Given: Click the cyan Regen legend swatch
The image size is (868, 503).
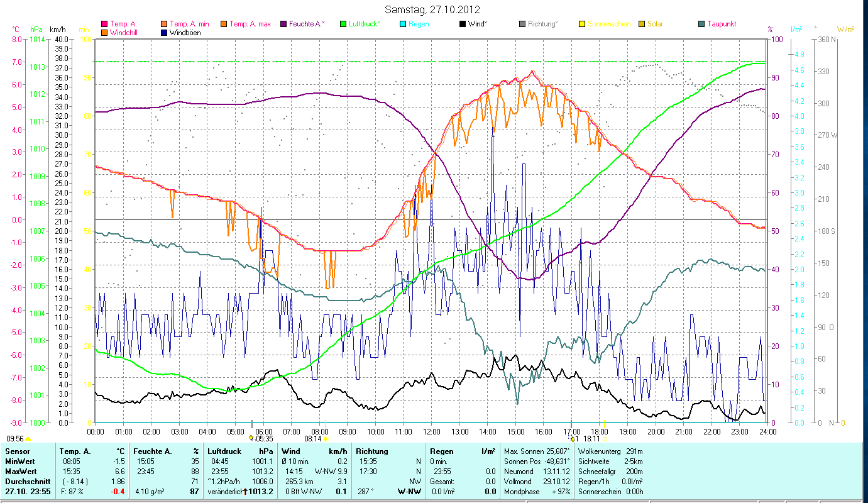Looking at the screenshot, I should [404, 25].
